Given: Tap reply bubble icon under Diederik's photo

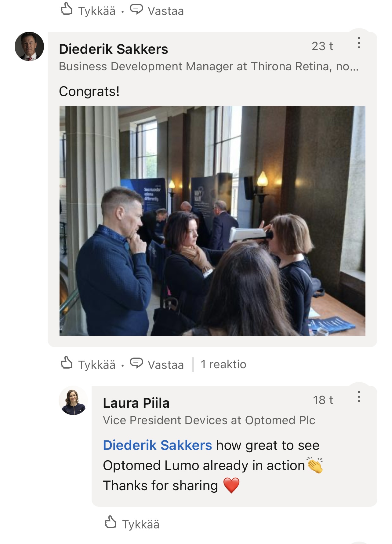Looking at the screenshot, I should pos(136,363).
